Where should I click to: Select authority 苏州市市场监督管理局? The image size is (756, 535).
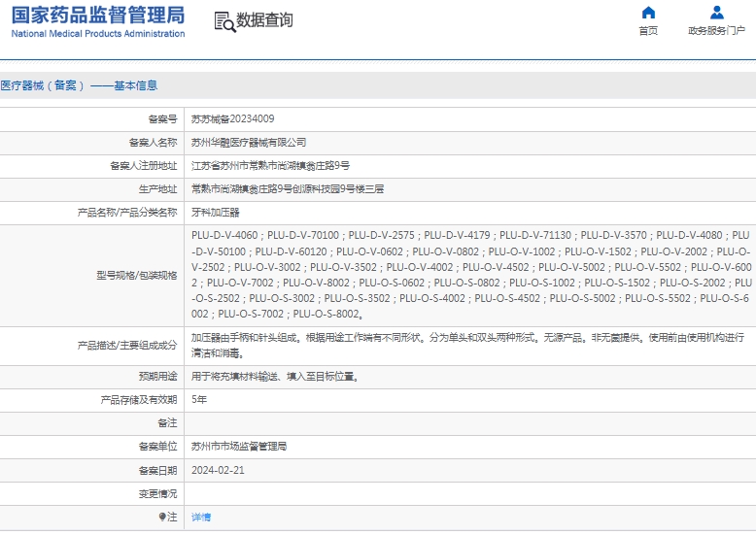[x=239, y=447]
